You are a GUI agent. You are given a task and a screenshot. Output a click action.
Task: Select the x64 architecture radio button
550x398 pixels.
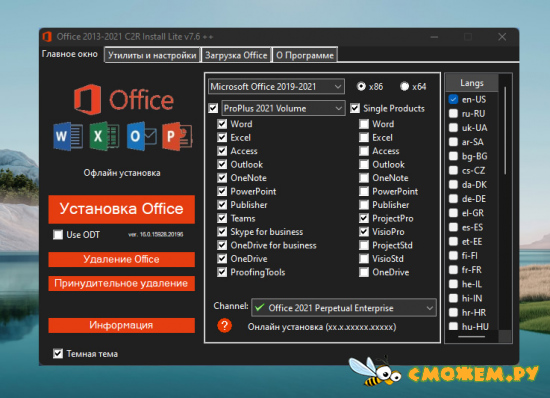pyautogui.click(x=404, y=86)
